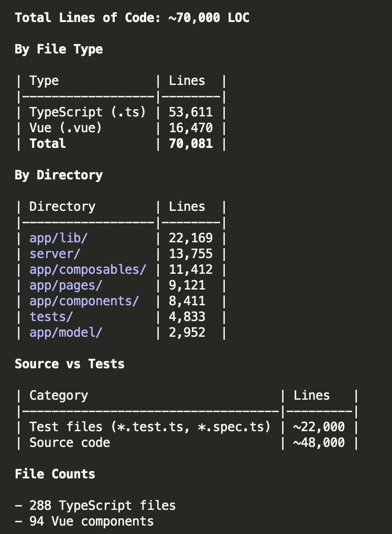Click the 'TypeScript (.ts)' table row label
392x534 pixels.
click(x=88, y=112)
